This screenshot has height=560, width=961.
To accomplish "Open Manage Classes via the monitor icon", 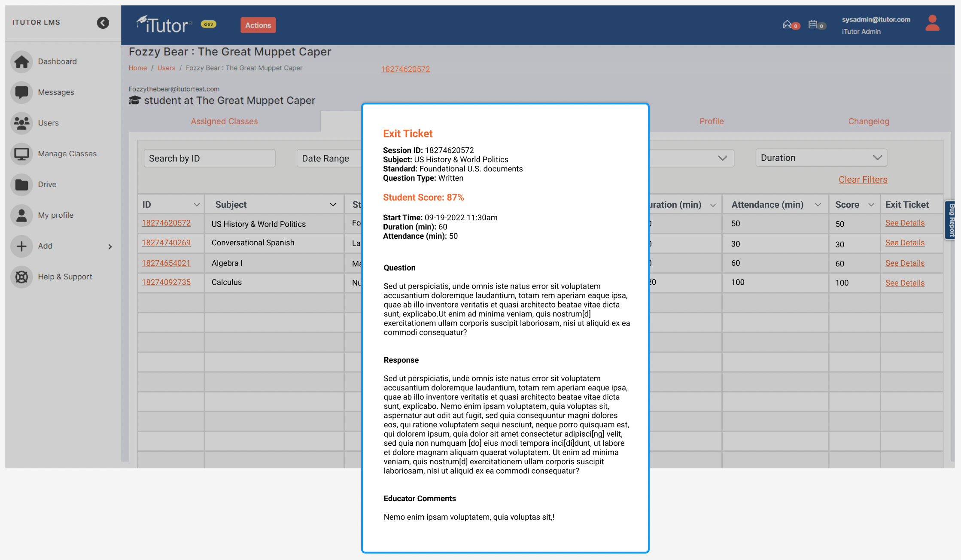I will coord(21,154).
